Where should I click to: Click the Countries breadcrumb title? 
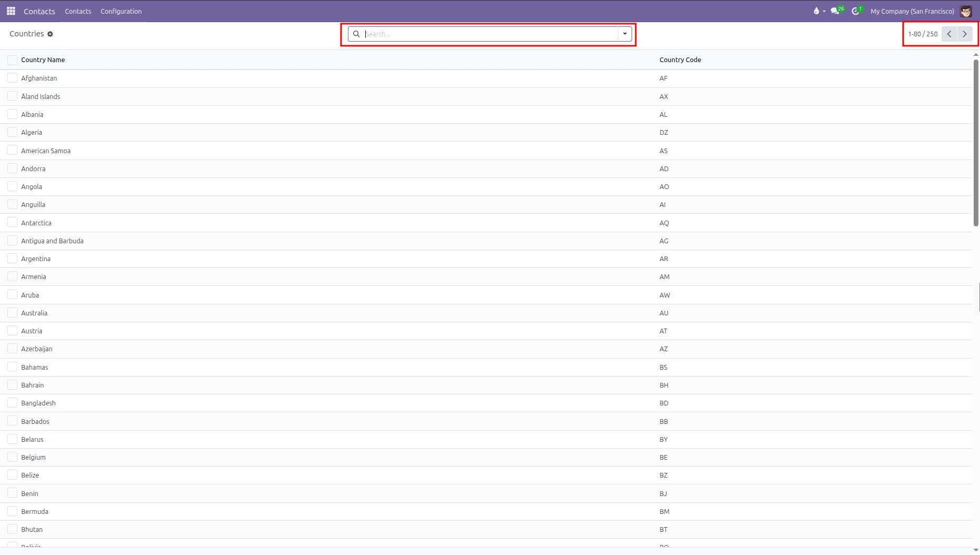pyautogui.click(x=27, y=34)
